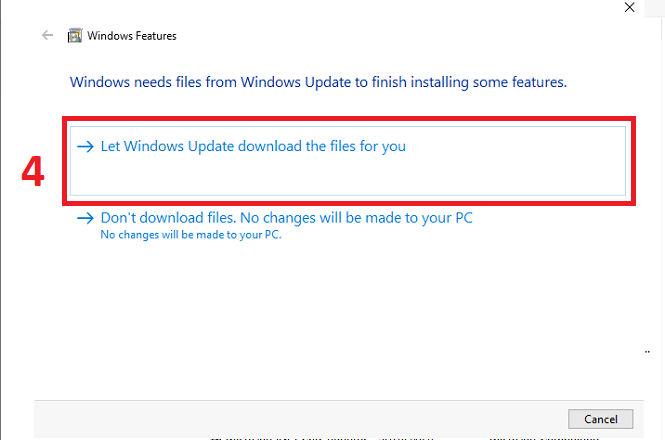The image size is (665, 440).
Task: Click arrow icon beside Let Windows Update option
Action: (85, 147)
